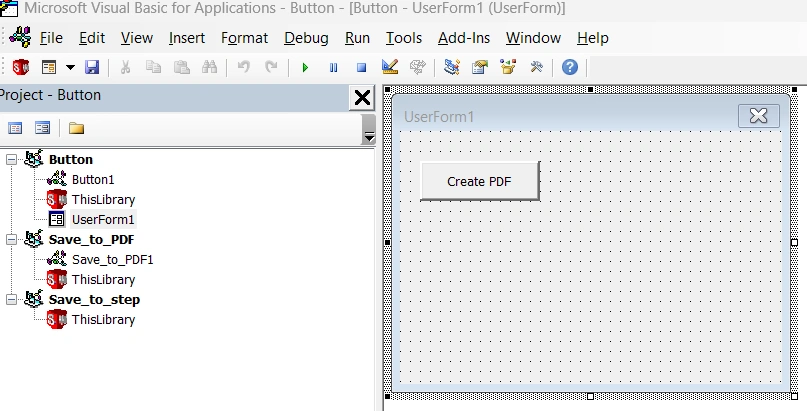
Task: Open the Object Browser icon
Action: pyautogui.click(x=507, y=67)
